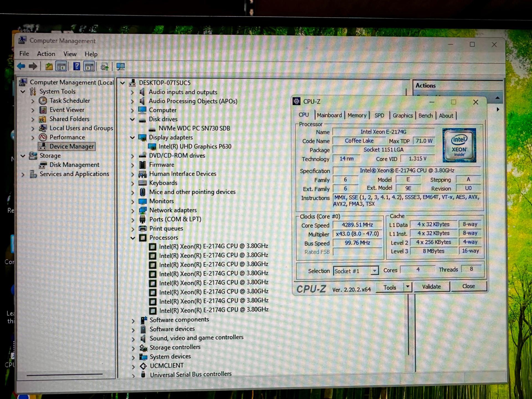Viewport: 532px width, 399px height.
Task: Collapse the System Tools node
Action: click(23, 91)
